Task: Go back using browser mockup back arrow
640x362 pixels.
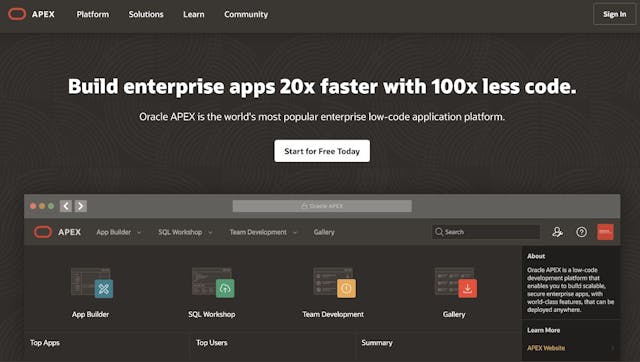Action: click(x=66, y=206)
